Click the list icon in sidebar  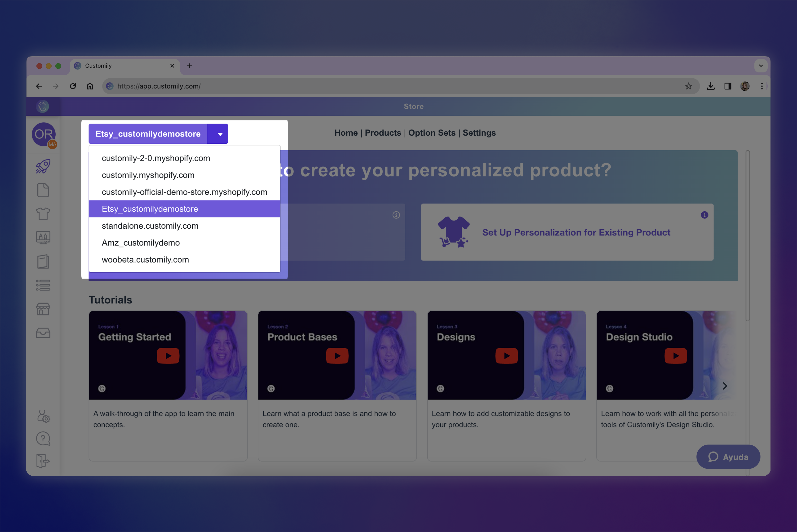tap(43, 285)
